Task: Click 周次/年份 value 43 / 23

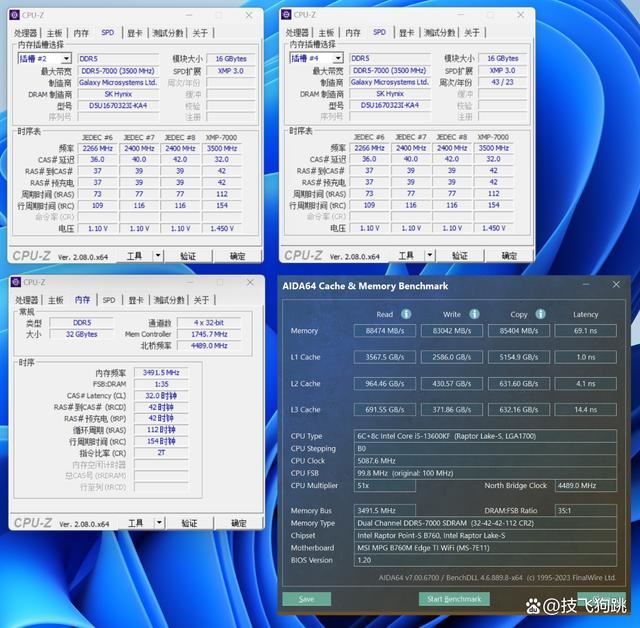Action: [x=502, y=82]
